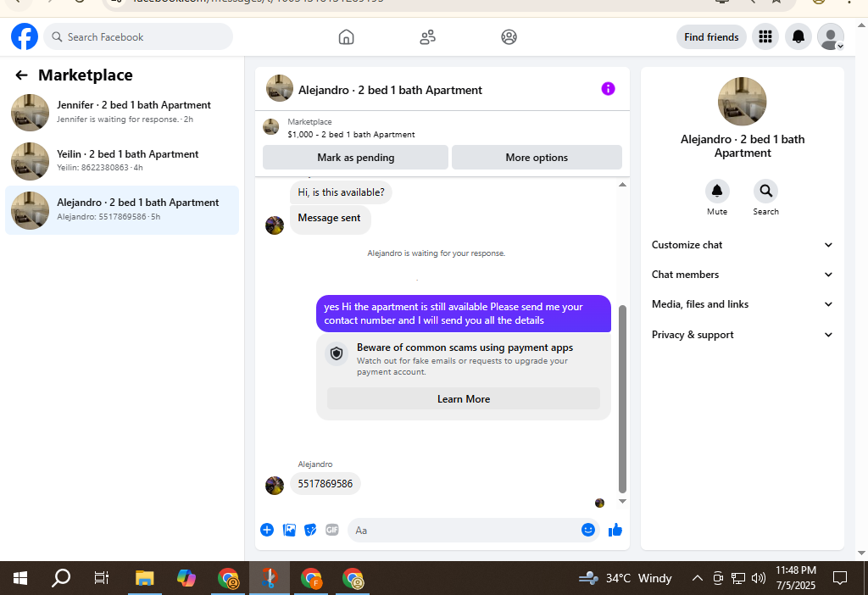Open the emoji picker icon
Screen dimensions: 868x595
click(x=588, y=531)
